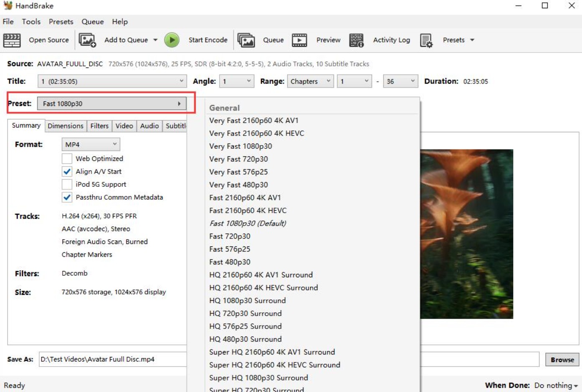Image resolution: width=582 pixels, height=392 pixels.
Task: Select the Fast 720p30 preset
Action: coord(230,236)
